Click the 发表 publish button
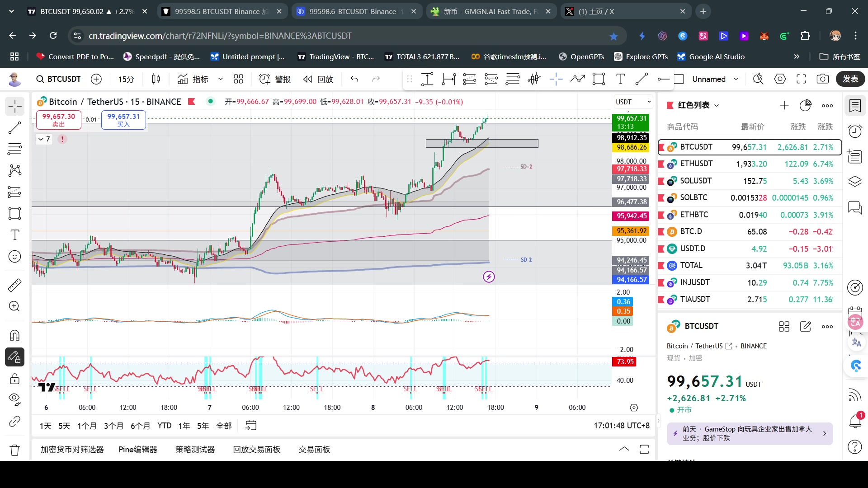Screen dimensions: 868x488 click(x=850, y=79)
